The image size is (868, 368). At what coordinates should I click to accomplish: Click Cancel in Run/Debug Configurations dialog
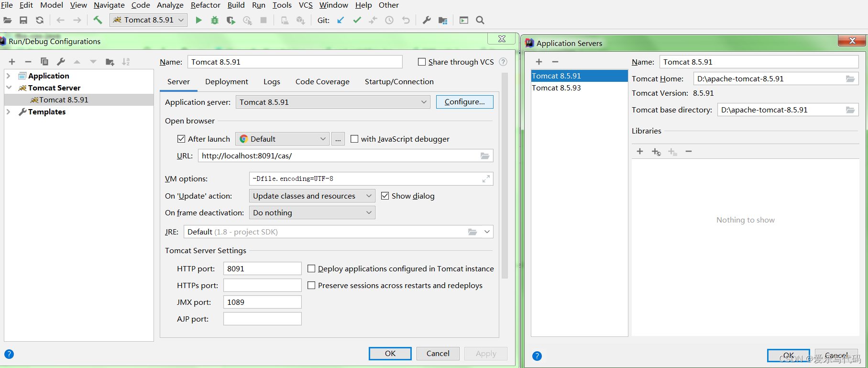[438, 354]
